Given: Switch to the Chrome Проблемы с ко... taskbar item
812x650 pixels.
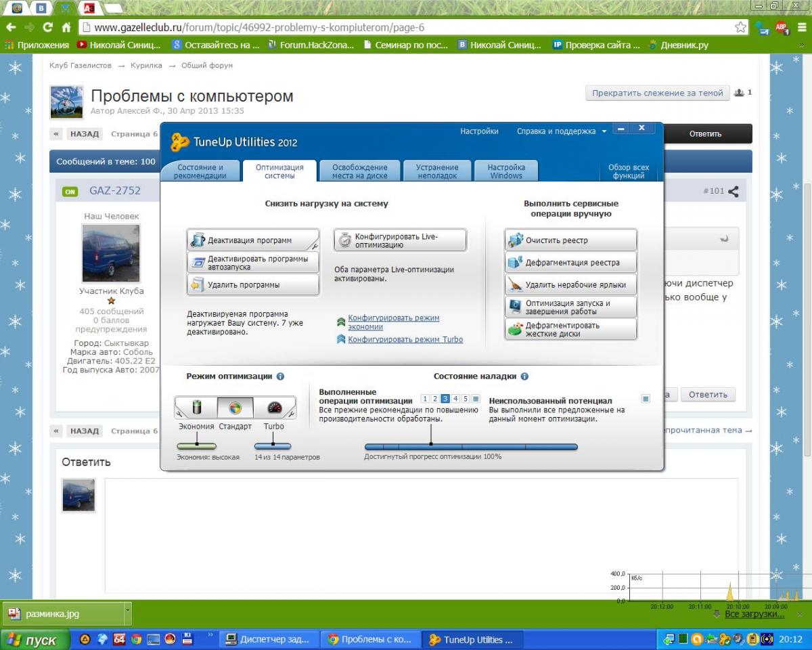Looking at the screenshot, I should 370,640.
